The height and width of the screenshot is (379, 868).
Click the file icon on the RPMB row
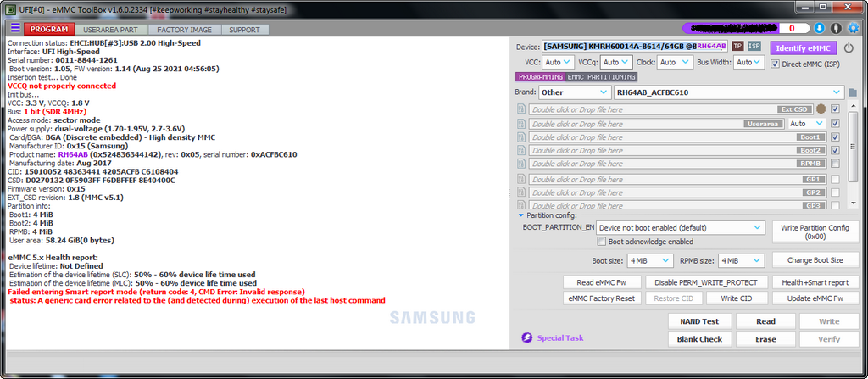tap(521, 164)
